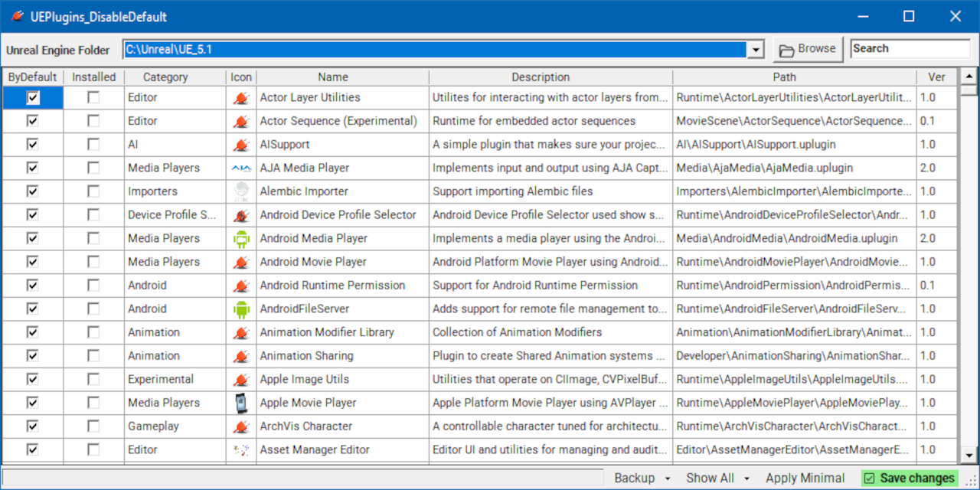This screenshot has height=490, width=980.
Task: Click the Asset Manager Editor icon
Action: pos(241,450)
